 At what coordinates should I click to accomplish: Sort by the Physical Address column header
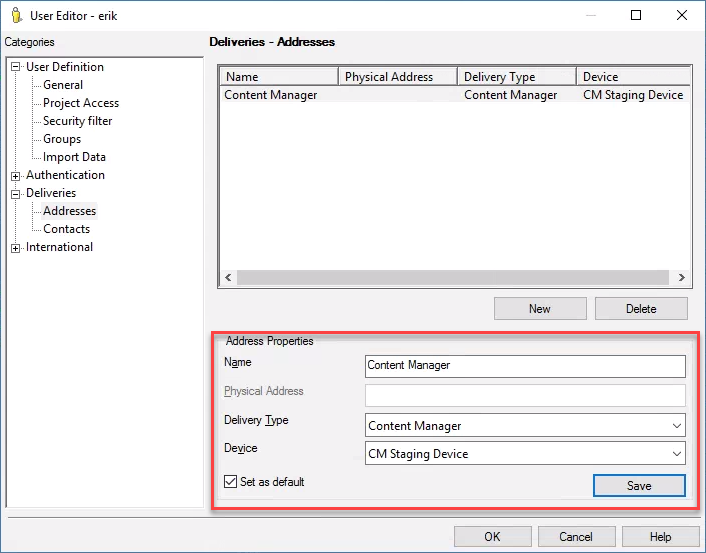point(398,77)
